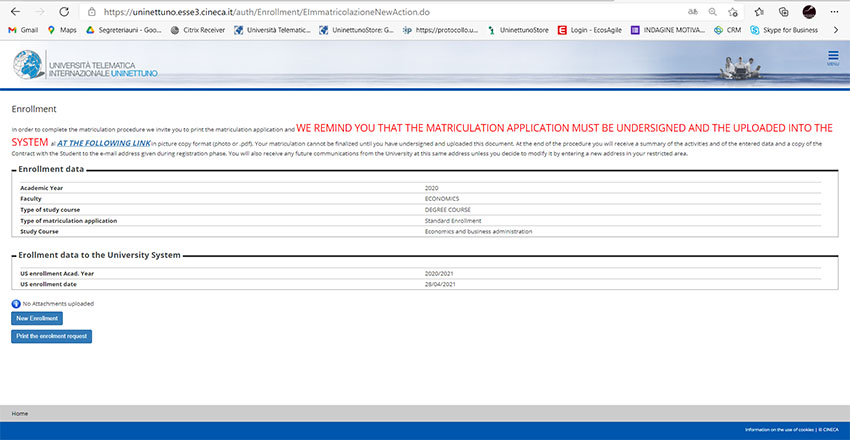Open the browser three-dot settings menu

coord(835,11)
